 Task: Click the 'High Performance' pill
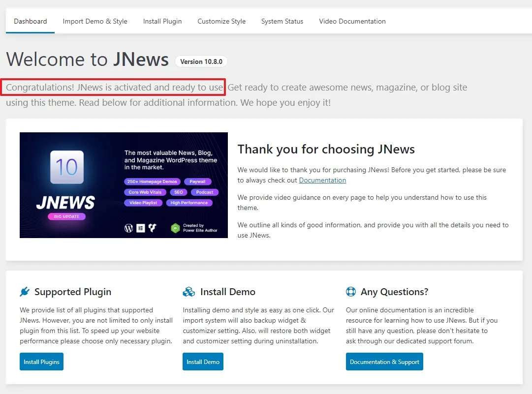pyautogui.click(x=189, y=203)
